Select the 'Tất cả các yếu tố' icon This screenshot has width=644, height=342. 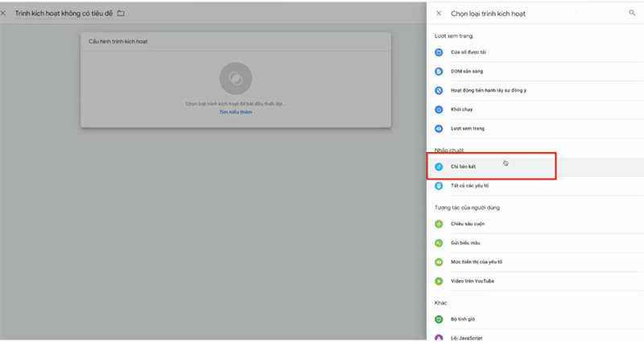439,186
